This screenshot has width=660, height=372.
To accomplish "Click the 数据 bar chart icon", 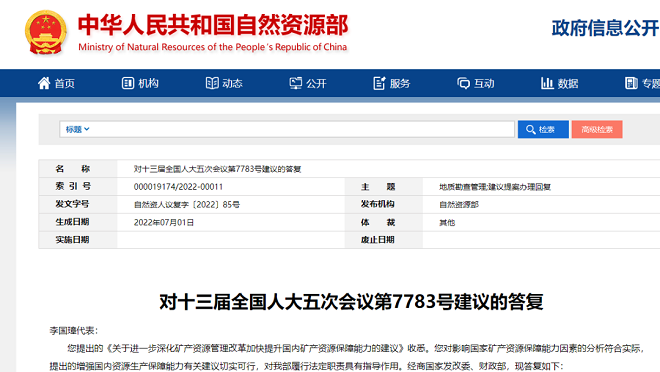I will (x=547, y=83).
